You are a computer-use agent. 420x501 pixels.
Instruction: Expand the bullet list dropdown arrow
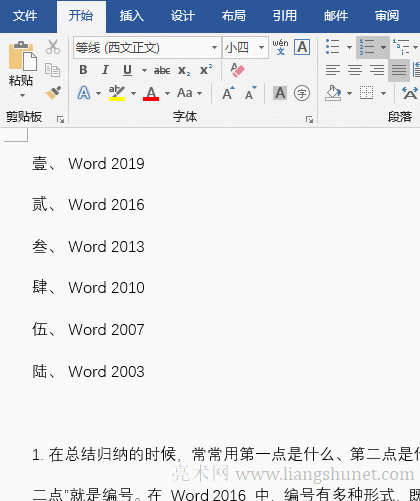(349, 47)
